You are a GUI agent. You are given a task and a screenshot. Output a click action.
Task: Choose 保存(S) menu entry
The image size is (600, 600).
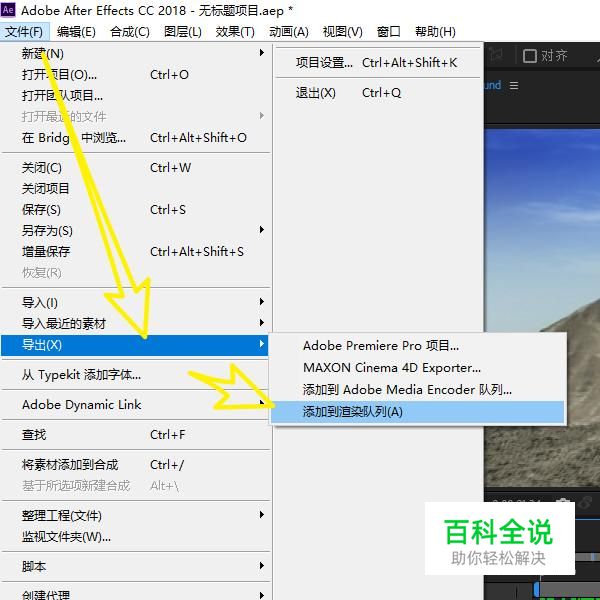[x=136, y=210]
